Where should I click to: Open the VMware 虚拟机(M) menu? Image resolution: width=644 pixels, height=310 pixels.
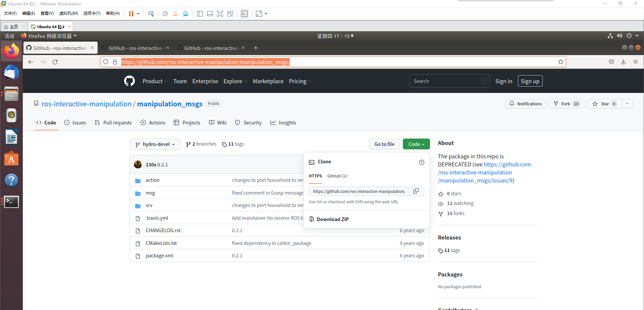pos(68,13)
